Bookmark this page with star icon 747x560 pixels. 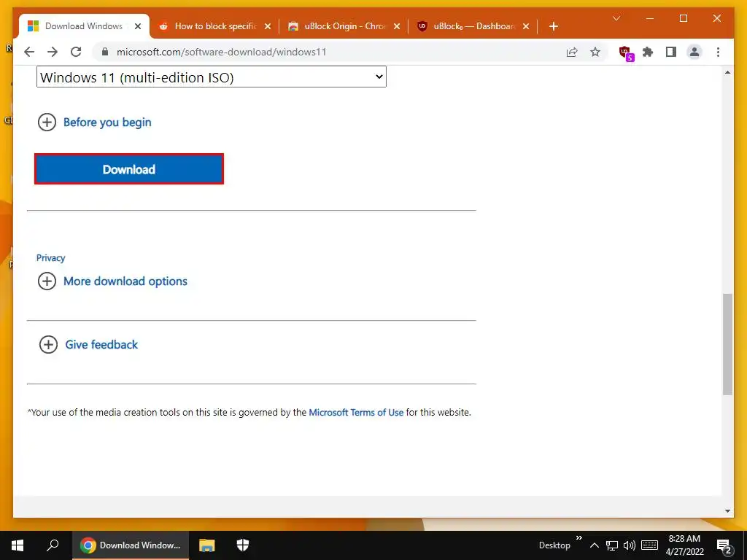coord(595,52)
